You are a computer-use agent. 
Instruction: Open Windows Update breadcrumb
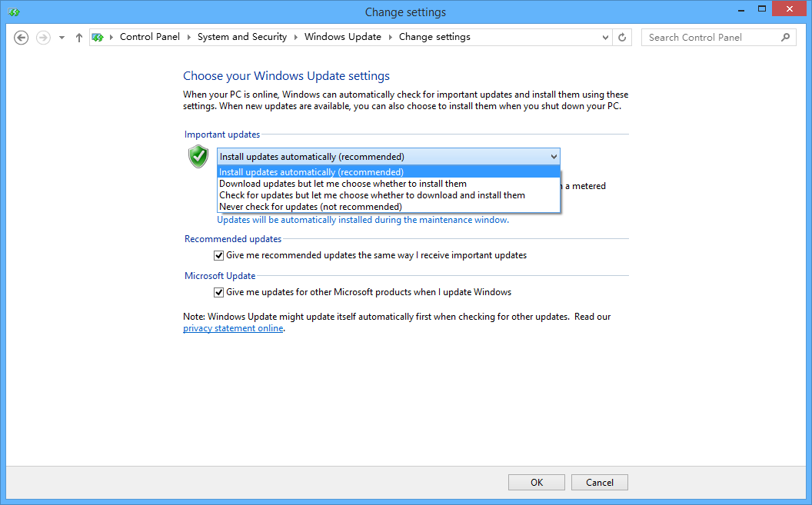coord(342,37)
